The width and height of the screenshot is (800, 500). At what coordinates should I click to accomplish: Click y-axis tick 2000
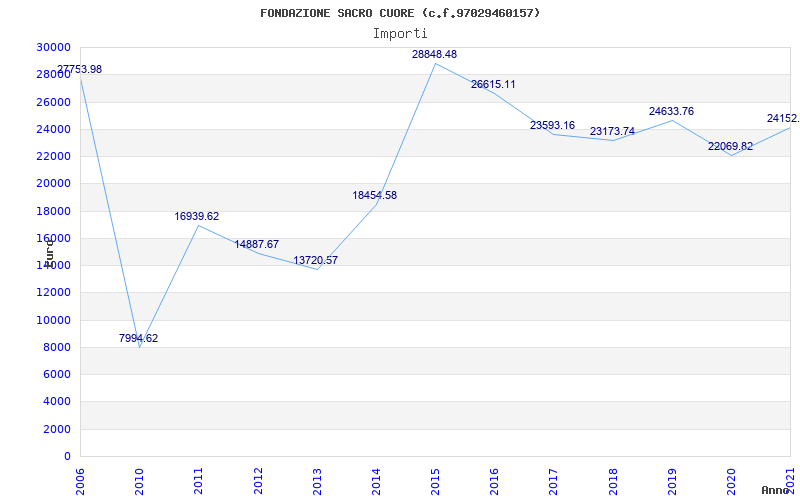(x=57, y=429)
